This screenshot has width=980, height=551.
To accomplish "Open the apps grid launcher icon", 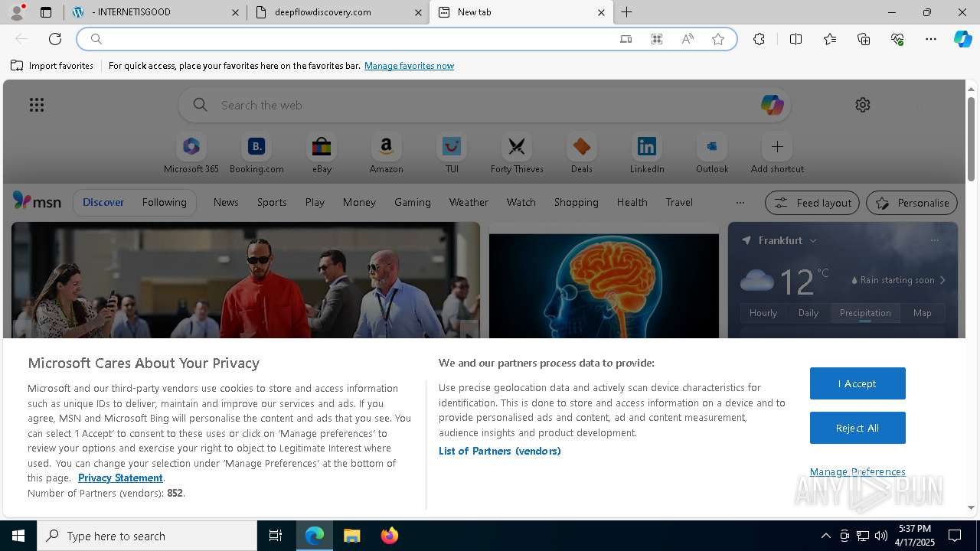I will 37,105.
